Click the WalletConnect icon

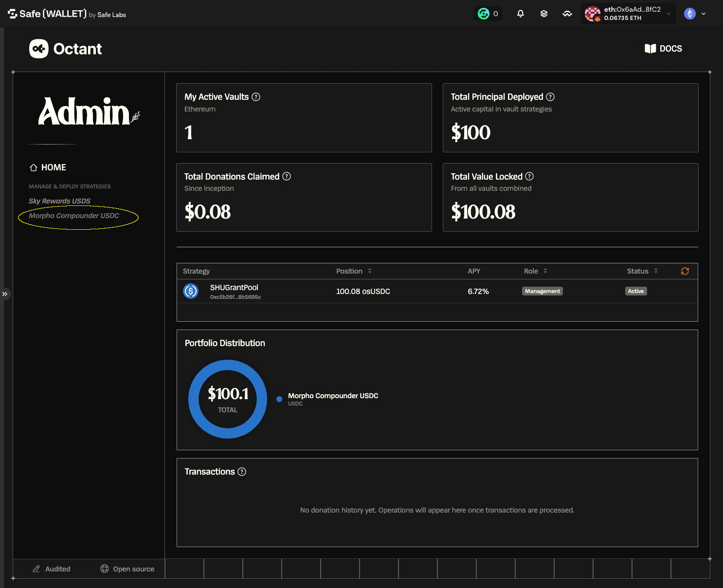pyautogui.click(x=567, y=14)
